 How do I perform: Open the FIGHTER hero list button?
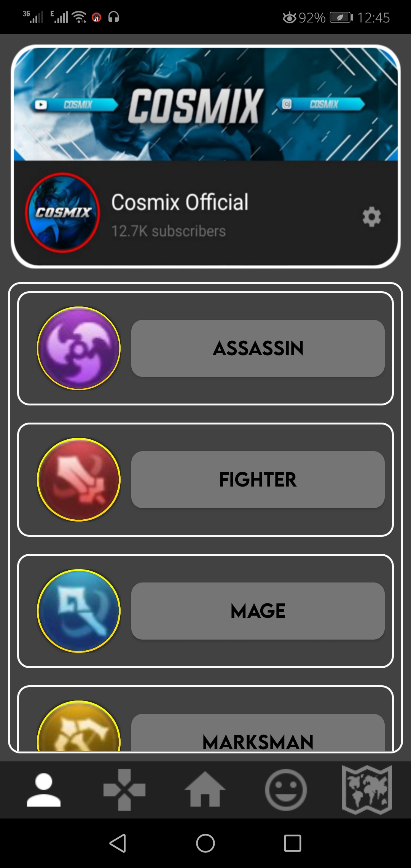pyautogui.click(x=258, y=480)
